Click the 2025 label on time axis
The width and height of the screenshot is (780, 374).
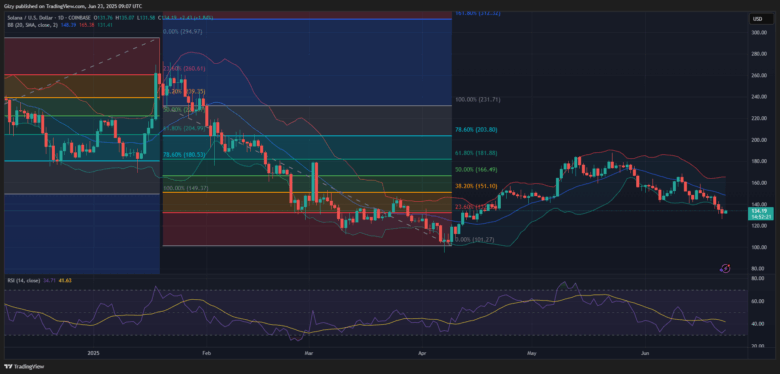(94, 354)
